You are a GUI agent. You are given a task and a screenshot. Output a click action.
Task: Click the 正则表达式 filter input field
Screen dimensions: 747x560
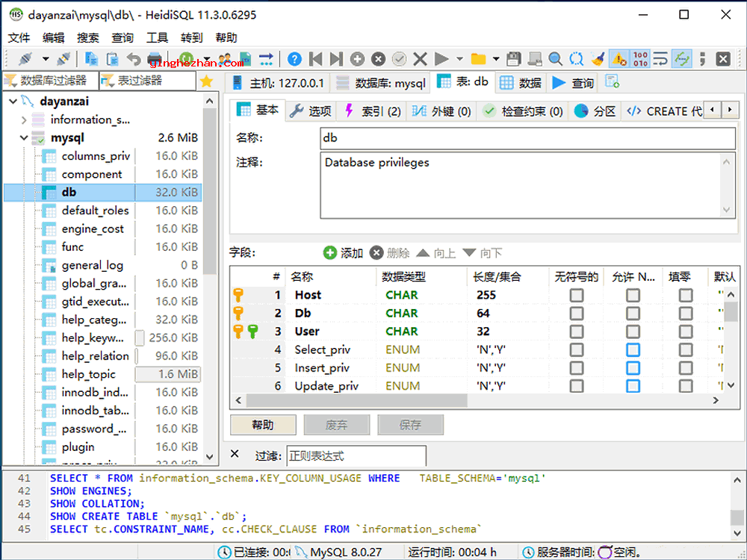(x=356, y=455)
